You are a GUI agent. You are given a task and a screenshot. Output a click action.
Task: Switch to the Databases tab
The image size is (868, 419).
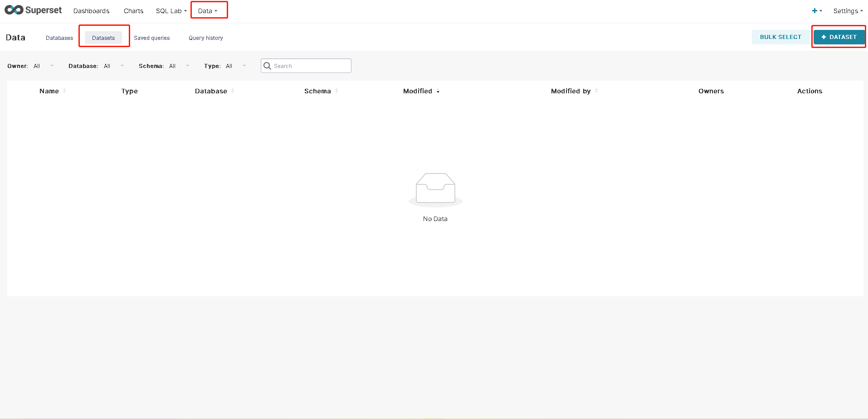pyautogui.click(x=59, y=38)
